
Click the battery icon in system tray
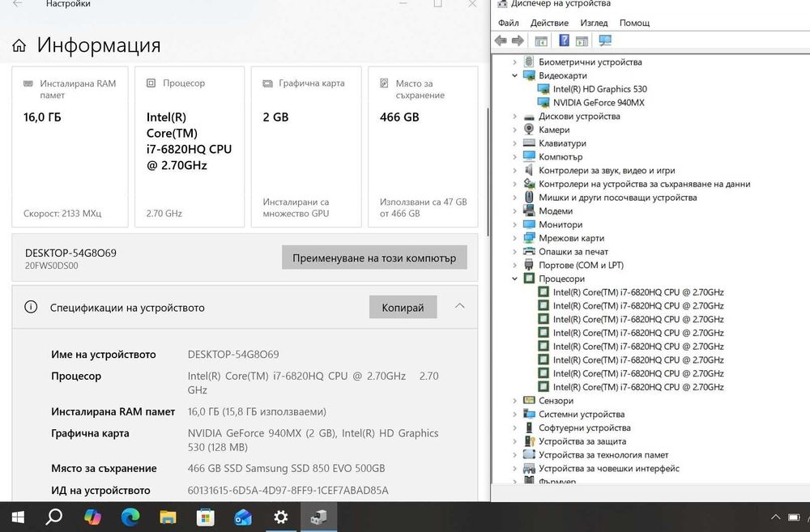point(794,517)
